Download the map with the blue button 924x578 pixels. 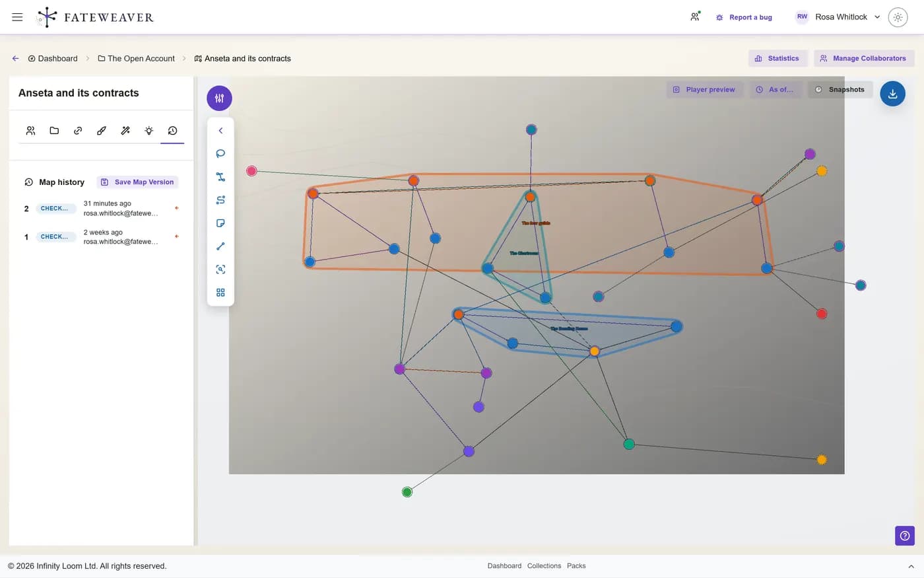tap(892, 94)
